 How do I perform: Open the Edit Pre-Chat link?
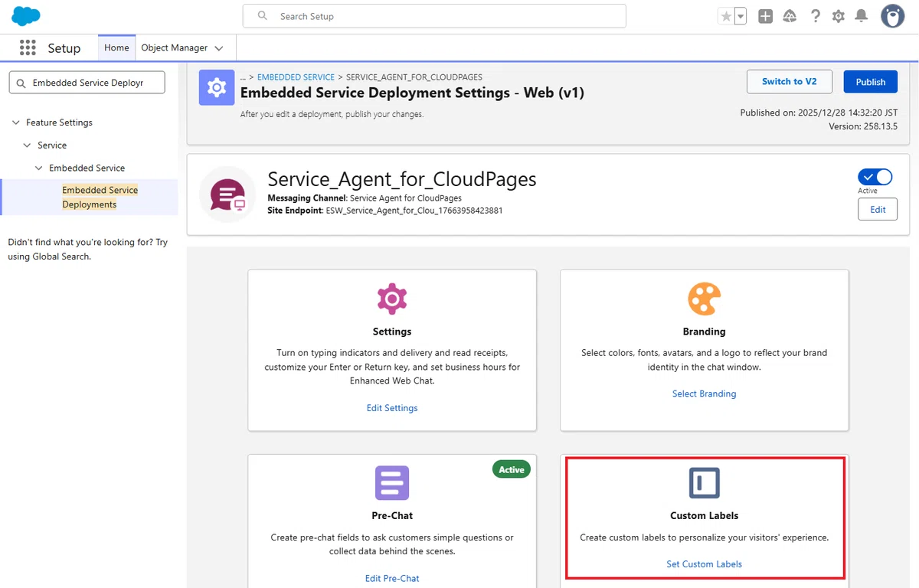pyautogui.click(x=392, y=578)
